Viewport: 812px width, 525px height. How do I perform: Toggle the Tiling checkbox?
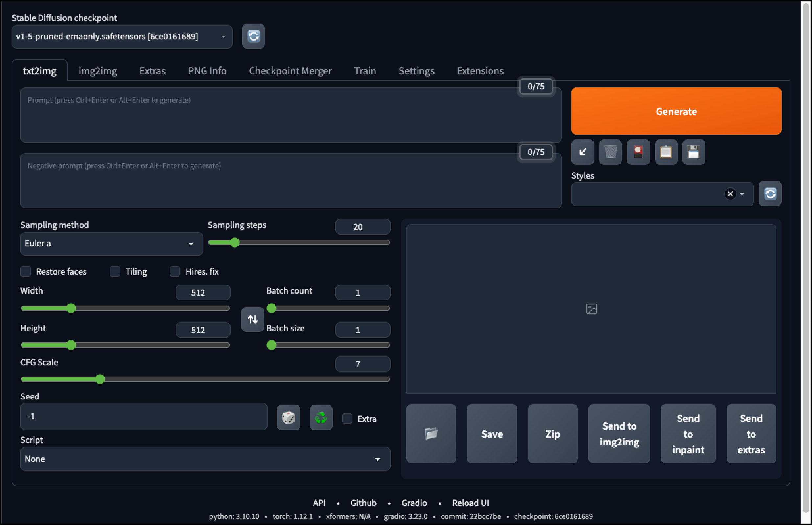(115, 271)
